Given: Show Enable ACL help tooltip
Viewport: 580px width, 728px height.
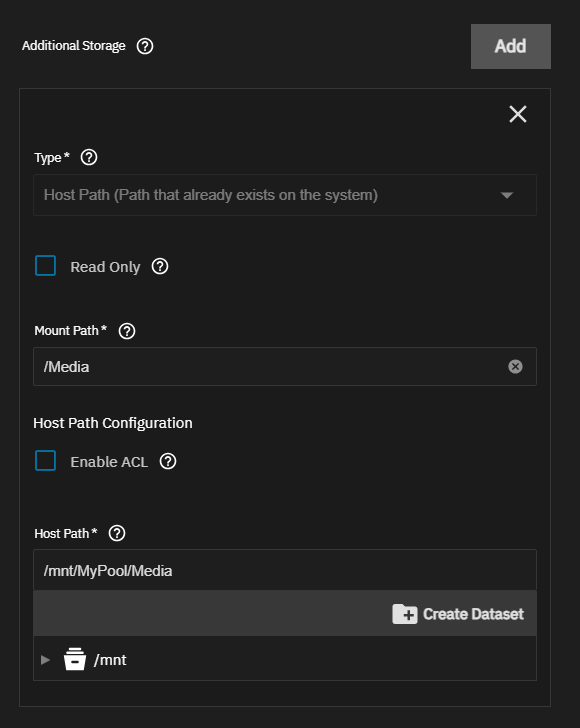Looking at the screenshot, I should coord(168,462).
